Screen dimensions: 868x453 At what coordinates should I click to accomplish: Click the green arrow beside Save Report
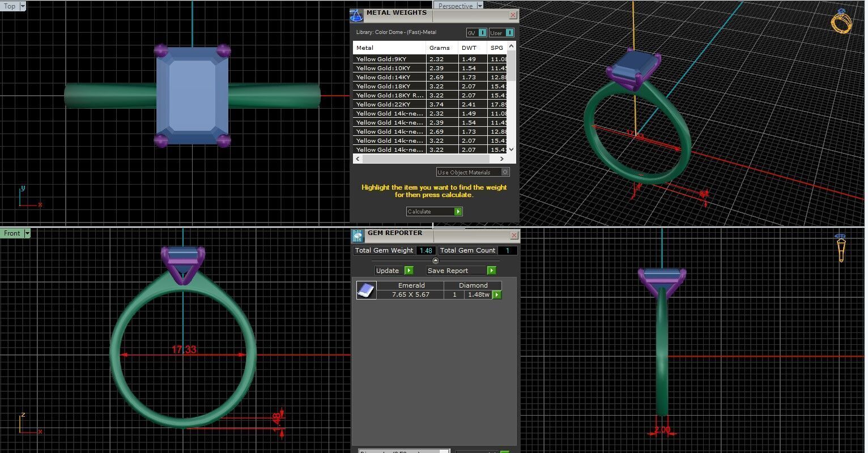click(492, 271)
